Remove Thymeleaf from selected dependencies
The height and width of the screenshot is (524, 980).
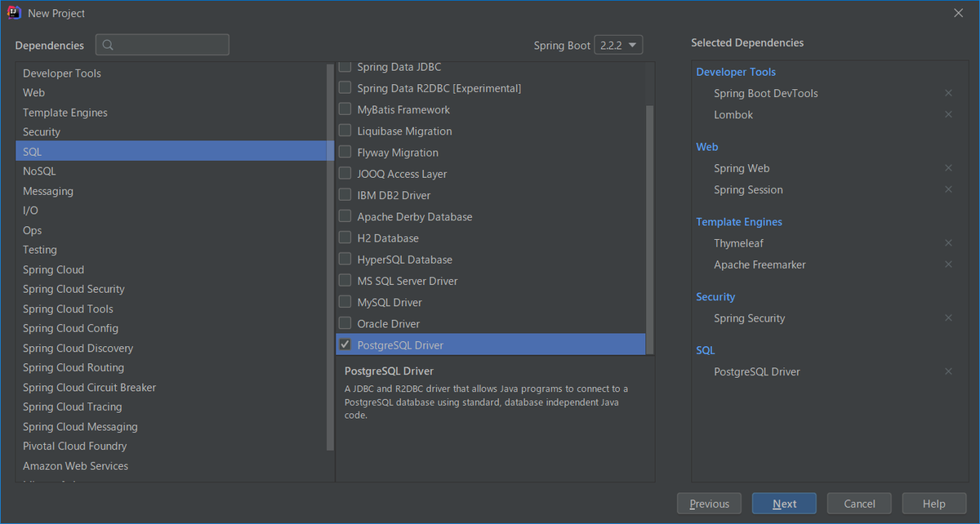point(948,243)
